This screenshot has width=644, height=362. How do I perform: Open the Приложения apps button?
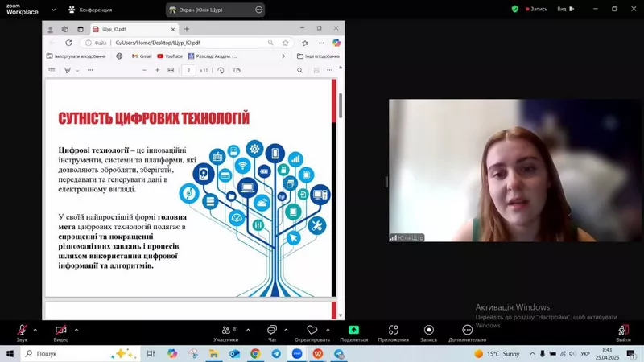[393, 333]
